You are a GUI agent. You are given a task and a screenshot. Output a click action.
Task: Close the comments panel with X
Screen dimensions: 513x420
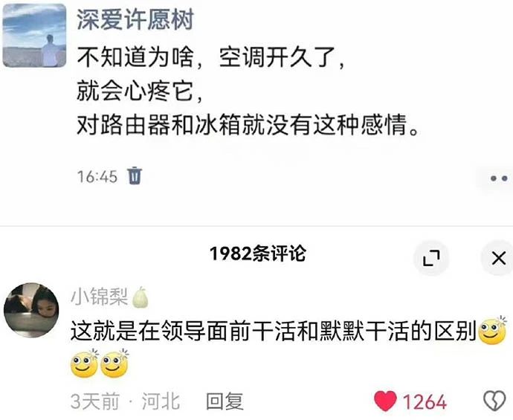499,258
